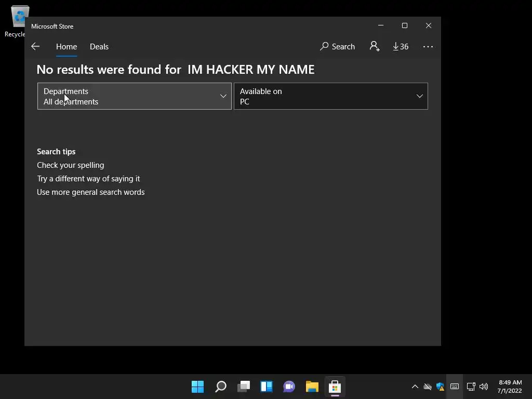Open the sign-in account icon
The height and width of the screenshot is (399, 532).
coord(375,46)
